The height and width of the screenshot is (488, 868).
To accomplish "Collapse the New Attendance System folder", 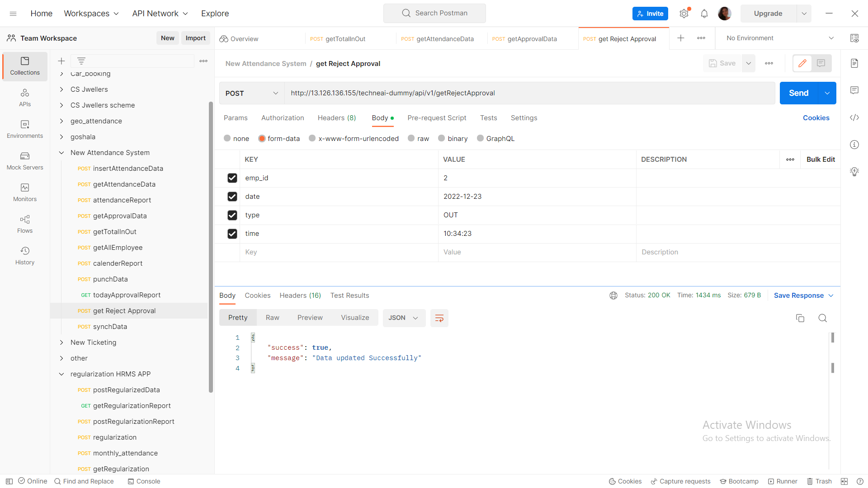I will coord(61,153).
